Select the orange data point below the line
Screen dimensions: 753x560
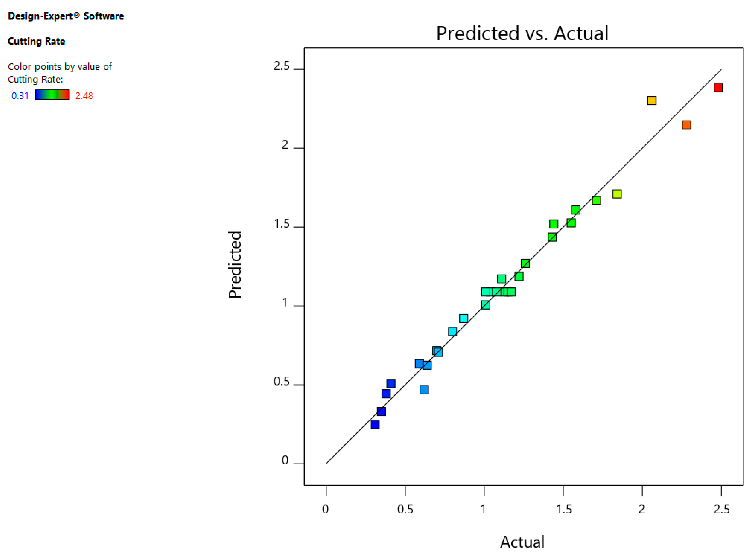tap(686, 125)
